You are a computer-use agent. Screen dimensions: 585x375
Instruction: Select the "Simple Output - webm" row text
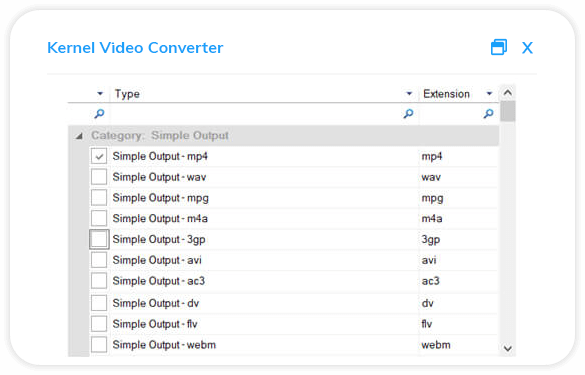tap(164, 345)
